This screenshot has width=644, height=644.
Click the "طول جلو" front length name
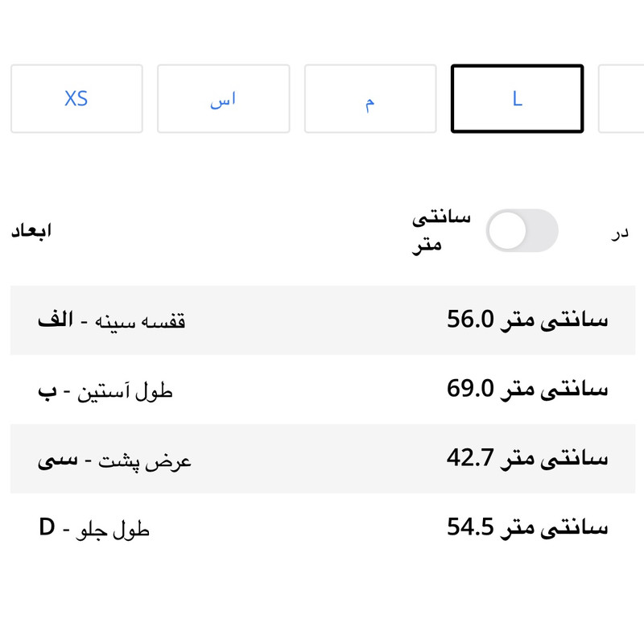(113, 530)
